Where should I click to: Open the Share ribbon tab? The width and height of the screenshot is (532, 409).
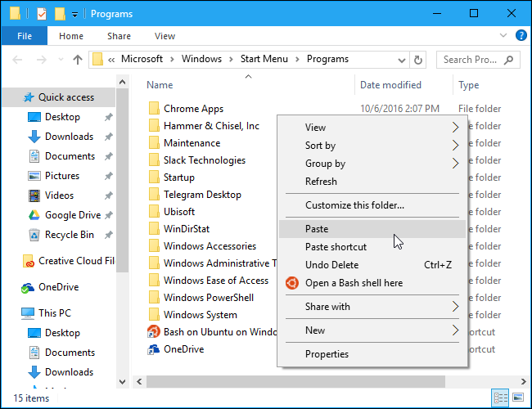point(119,36)
